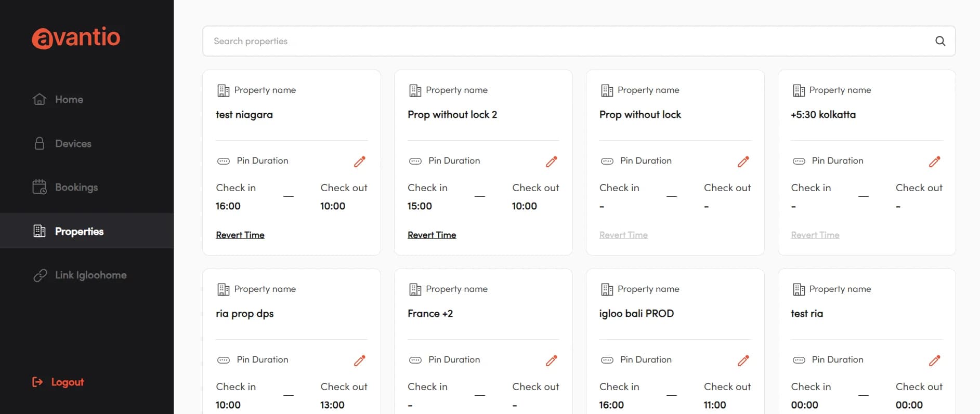Edit pin duration for igloo bali PROD
This screenshot has height=414, width=980.
click(743, 360)
